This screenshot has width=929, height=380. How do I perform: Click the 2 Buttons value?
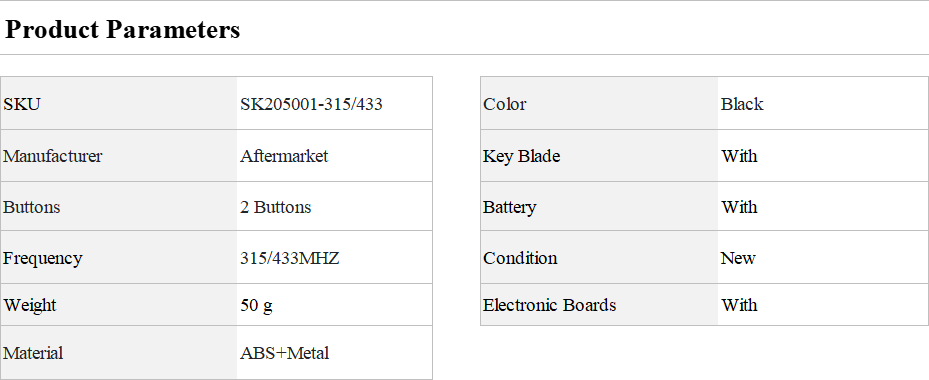click(x=276, y=207)
